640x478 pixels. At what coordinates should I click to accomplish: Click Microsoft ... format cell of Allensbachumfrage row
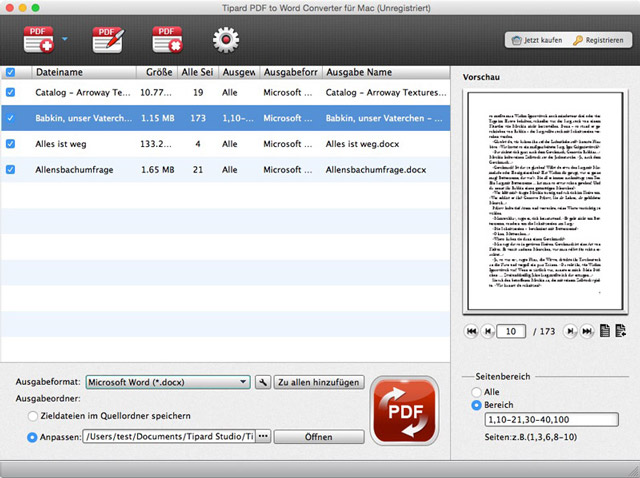[288, 169]
